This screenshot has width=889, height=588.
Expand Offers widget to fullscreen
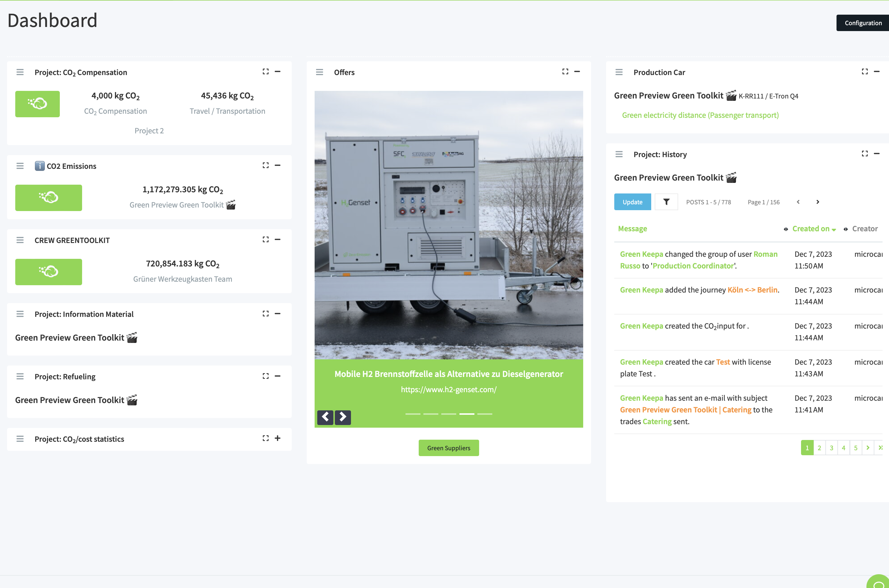coord(565,72)
